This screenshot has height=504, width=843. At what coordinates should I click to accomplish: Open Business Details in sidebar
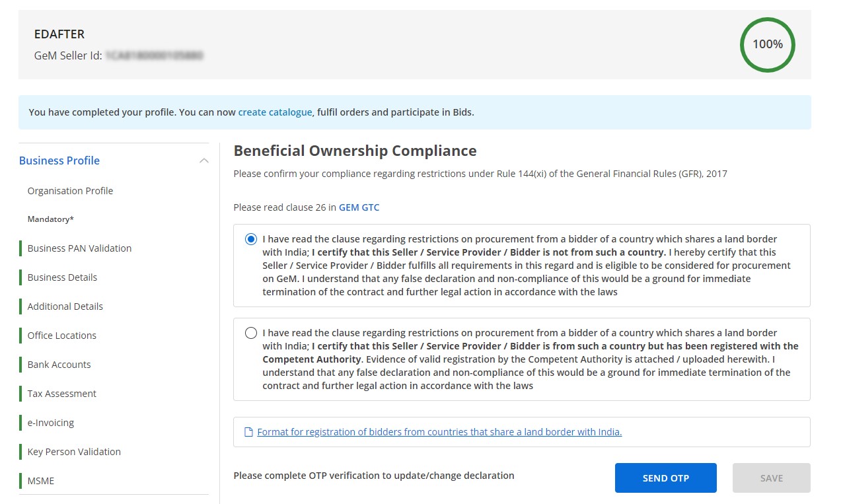coord(62,277)
